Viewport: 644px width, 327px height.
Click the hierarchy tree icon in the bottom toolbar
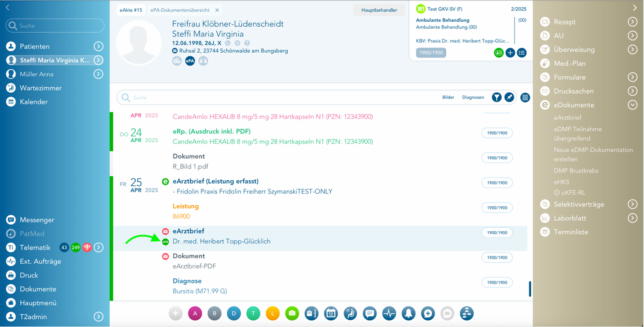[x=467, y=313]
